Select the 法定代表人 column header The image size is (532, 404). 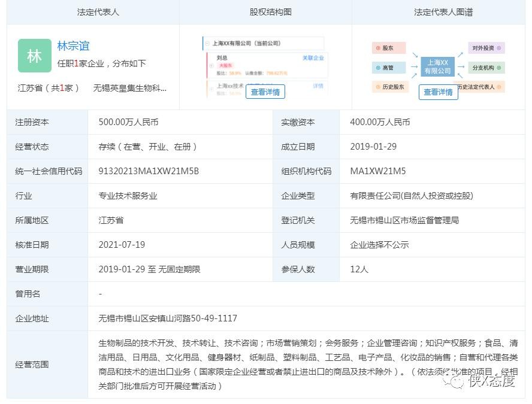(98, 12)
